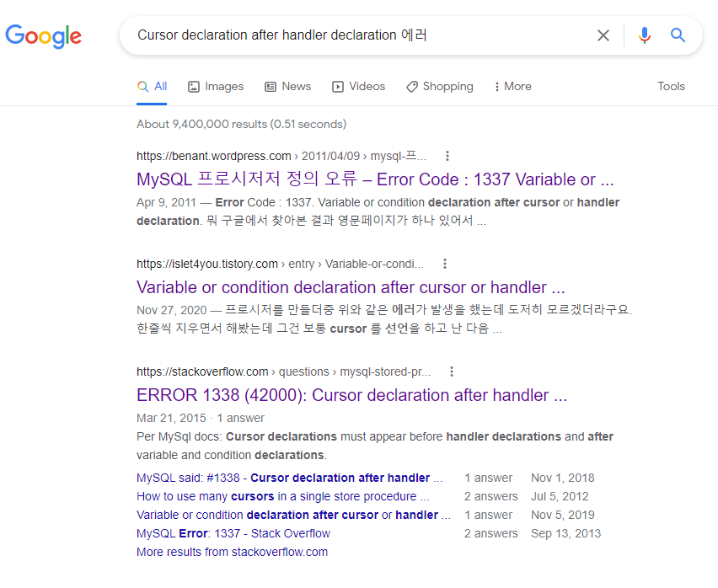Viewport: 718px width, 588px height.
Task: Open options menu for islet4you.tistory.com result
Action: 445,264
